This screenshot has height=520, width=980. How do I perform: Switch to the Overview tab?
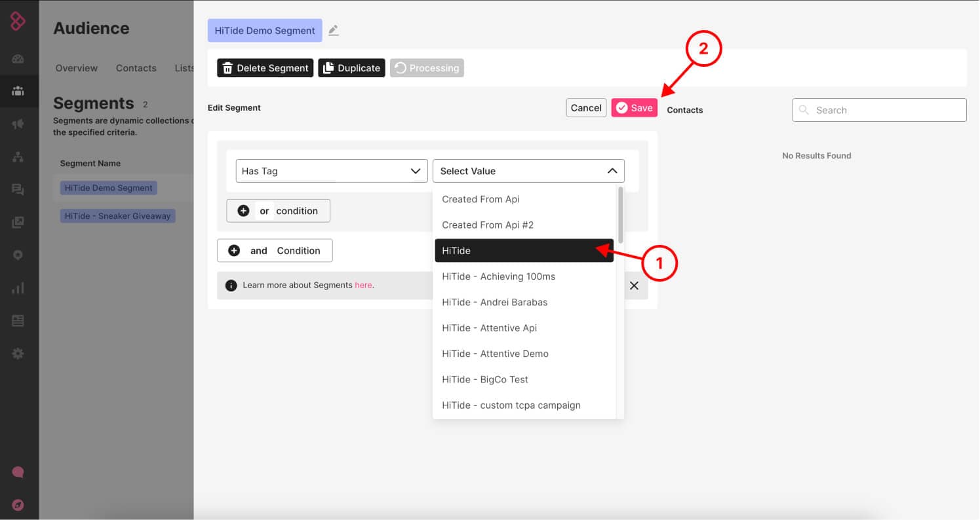77,68
